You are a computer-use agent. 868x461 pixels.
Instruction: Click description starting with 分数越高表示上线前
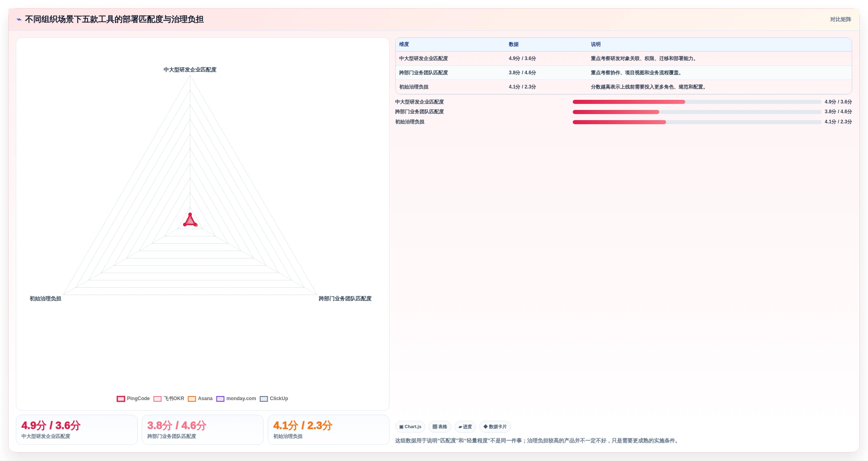pos(649,87)
